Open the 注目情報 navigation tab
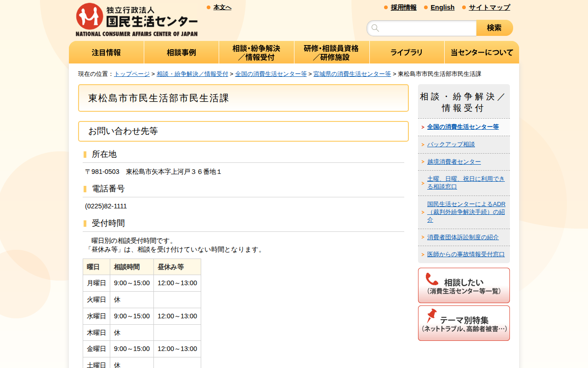This screenshot has width=588, height=368. pyautogui.click(x=106, y=52)
